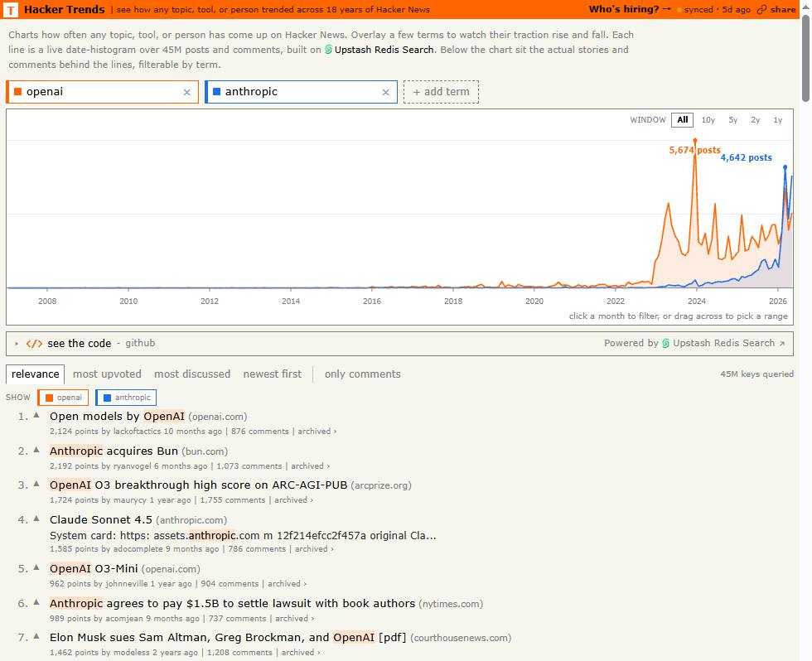812x661 pixels.
Task: Open external arrow next to Upstash Redis Search
Action: [782, 343]
